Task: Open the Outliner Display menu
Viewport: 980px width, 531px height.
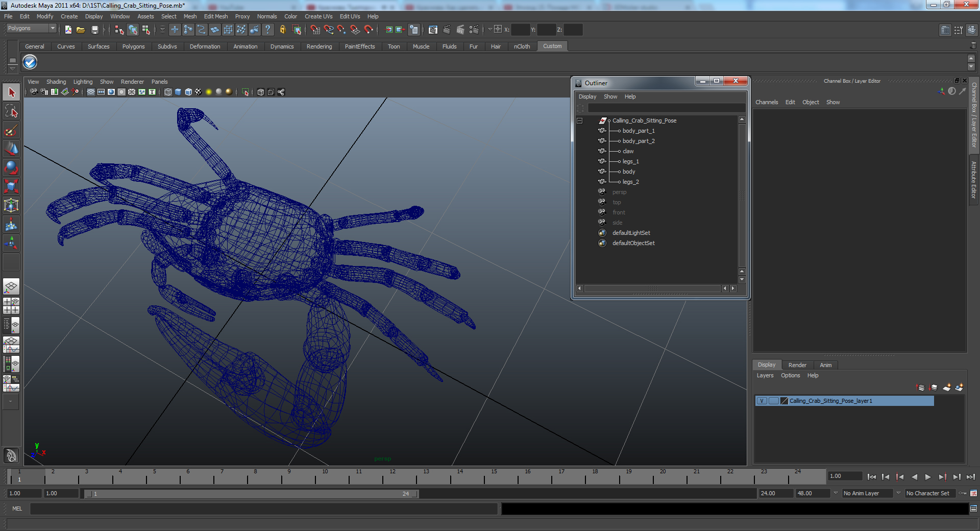Action: [x=587, y=96]
